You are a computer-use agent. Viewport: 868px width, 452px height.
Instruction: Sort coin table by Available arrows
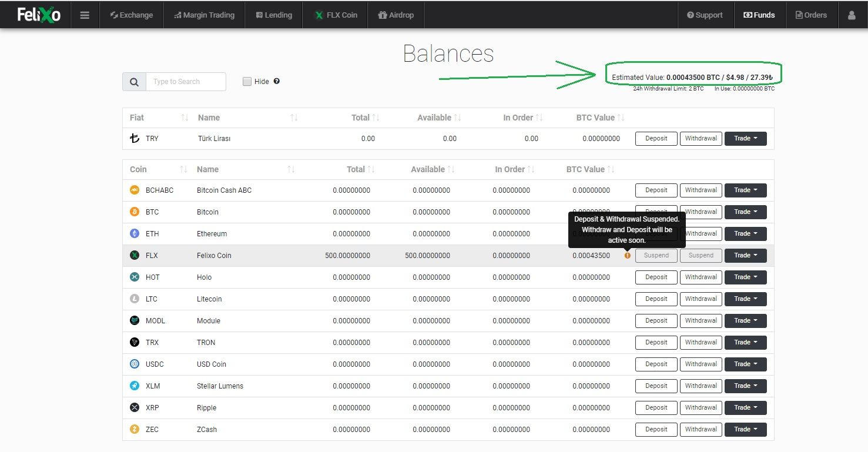451,170
